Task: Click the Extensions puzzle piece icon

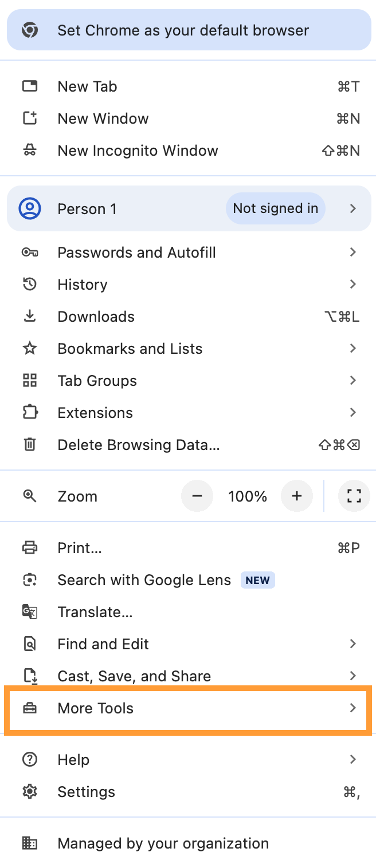Action: click(x=30, y=413)
